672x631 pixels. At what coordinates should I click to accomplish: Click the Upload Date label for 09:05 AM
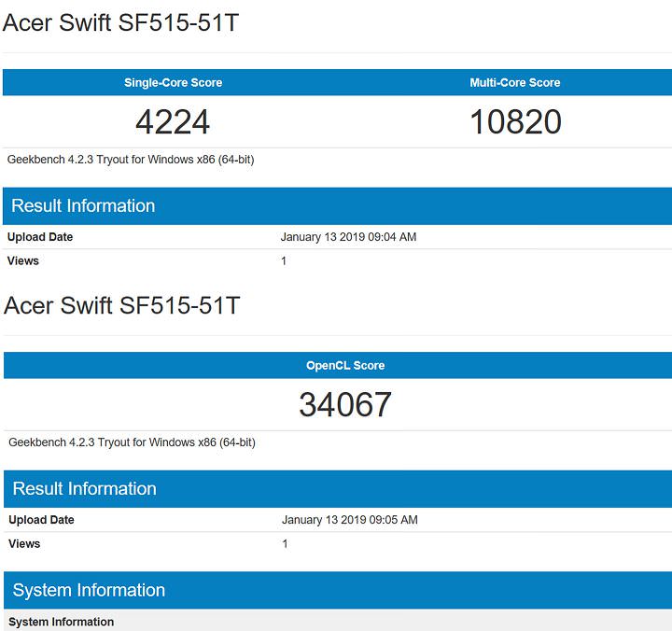coord(41,520)
